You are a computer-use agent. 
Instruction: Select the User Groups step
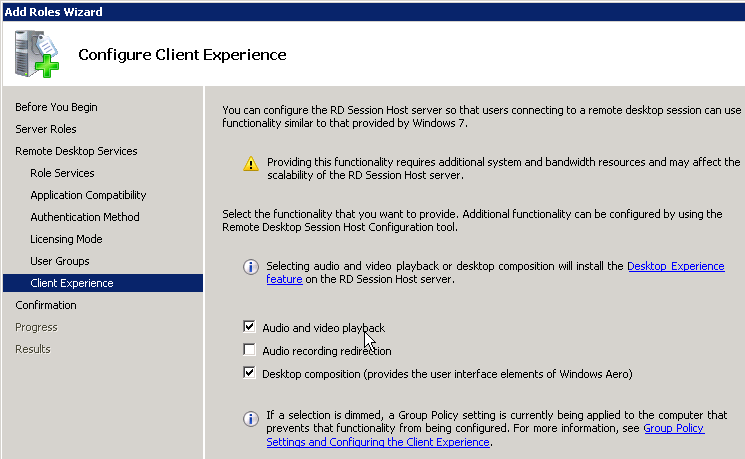coord(60,261)
